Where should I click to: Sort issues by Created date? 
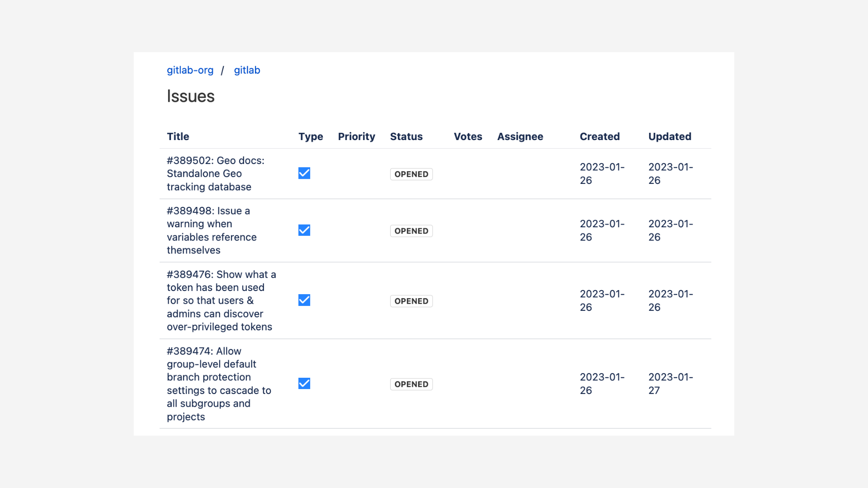click(599, 136)
